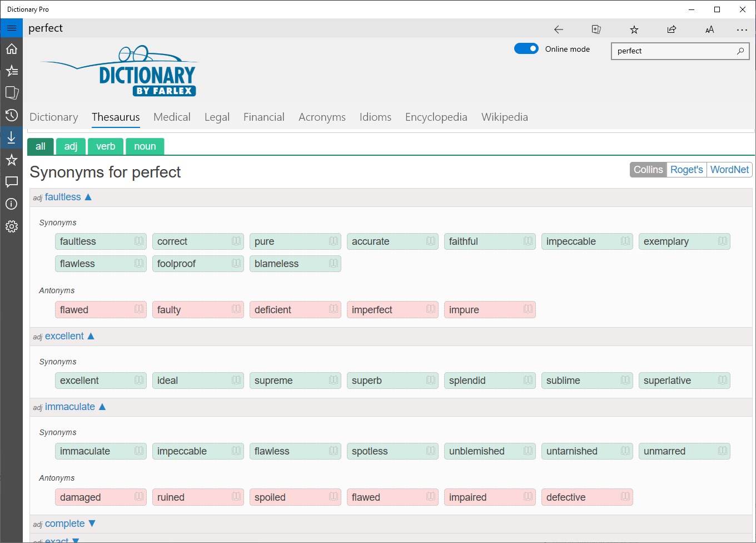Open the text size (AA) options
756x543 pixels.
709,29
